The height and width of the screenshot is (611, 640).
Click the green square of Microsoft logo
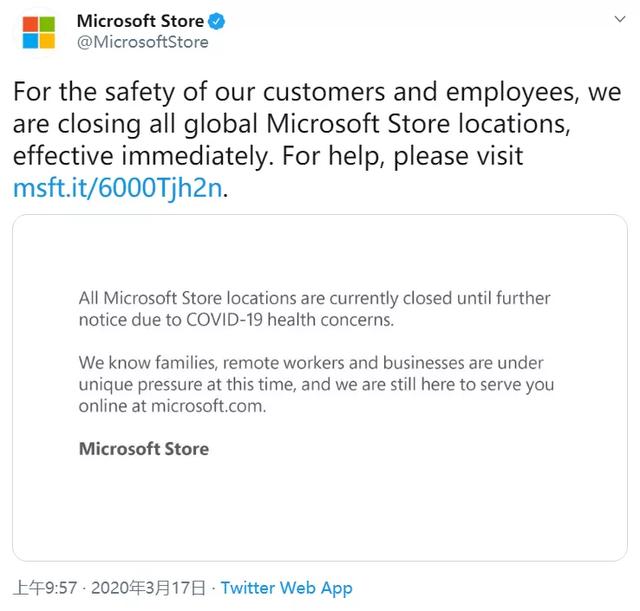48,23
